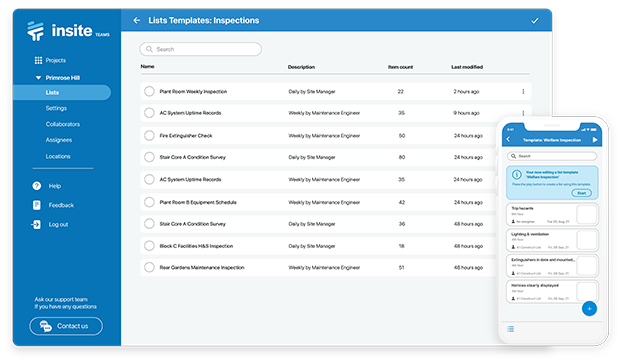The image size is (624, 362).
Task: Click the Plant Room B Equipment Schedule name
Action: [x=198, y=202]
